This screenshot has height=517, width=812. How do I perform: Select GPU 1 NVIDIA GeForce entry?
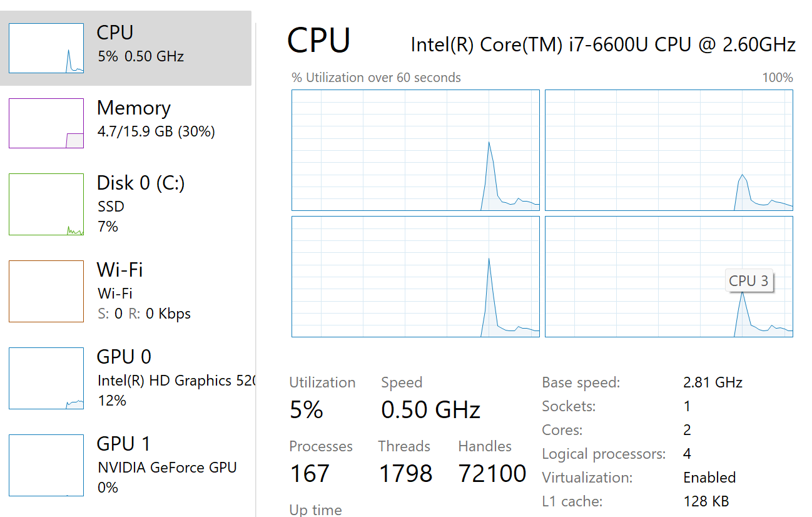[126, 465]
